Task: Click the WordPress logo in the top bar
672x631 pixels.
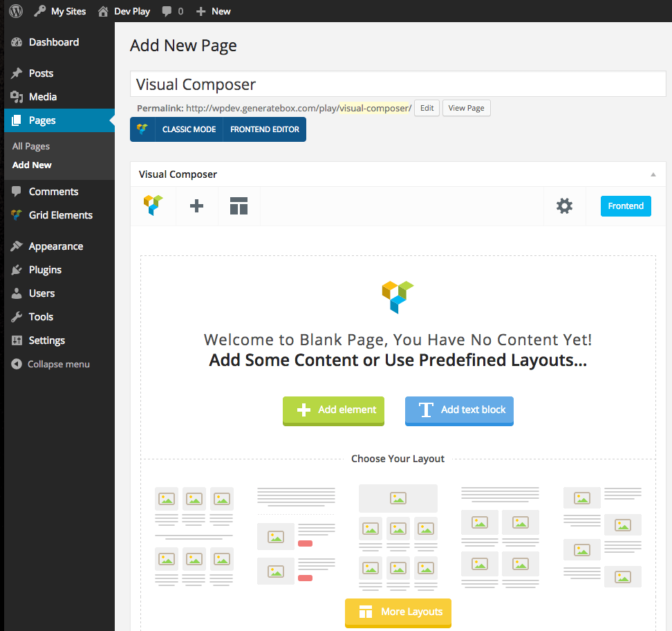Action: tap(15, 10)
